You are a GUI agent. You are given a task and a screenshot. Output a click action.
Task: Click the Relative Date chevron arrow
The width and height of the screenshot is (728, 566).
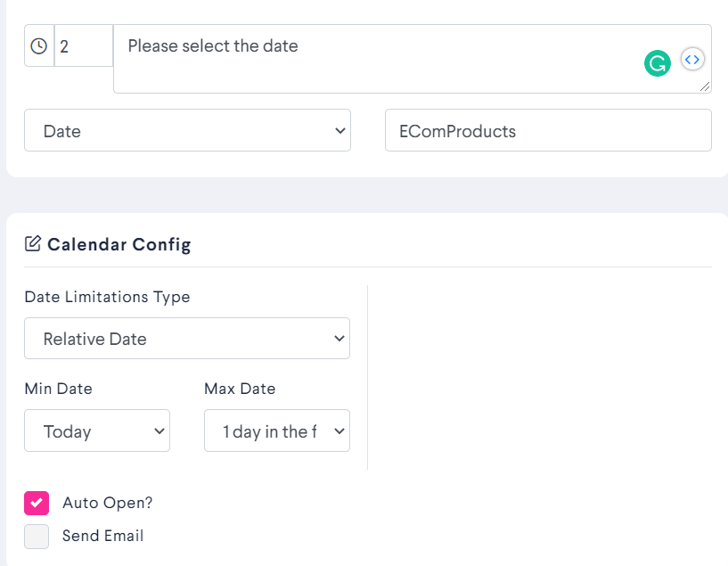coord(339,339)
